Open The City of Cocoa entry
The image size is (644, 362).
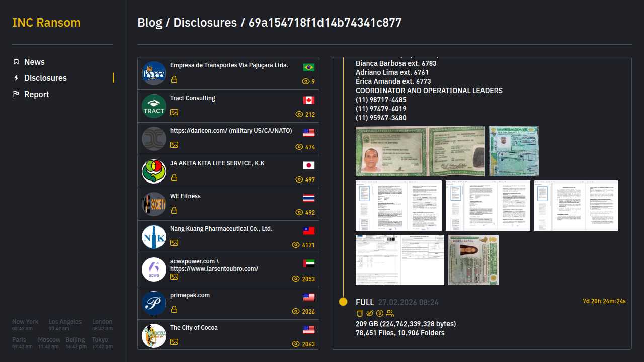pyautogui.click(x=194, y=328)
